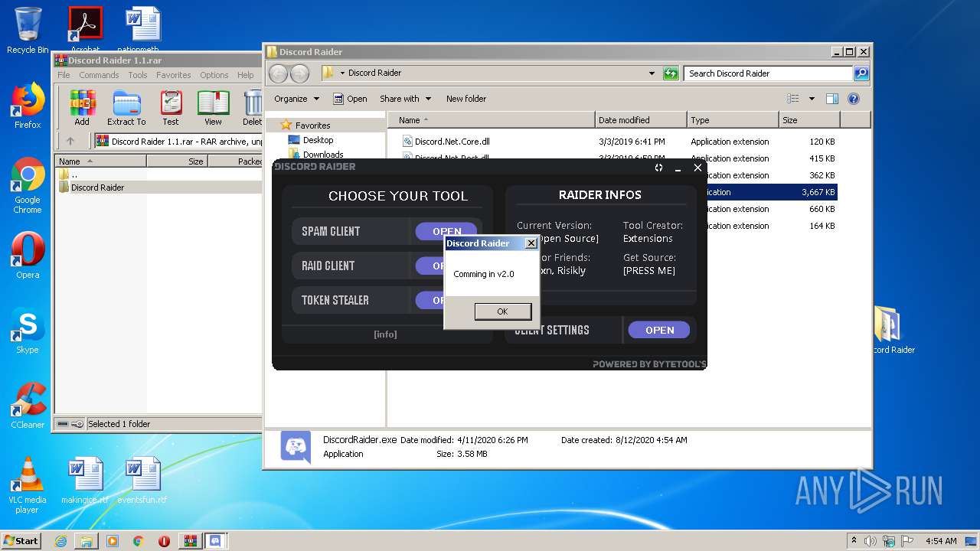The height and width of the screenshot is (551, 980).
Task: Click New folder in the Explorer toolbar
Action: point(466,99)
